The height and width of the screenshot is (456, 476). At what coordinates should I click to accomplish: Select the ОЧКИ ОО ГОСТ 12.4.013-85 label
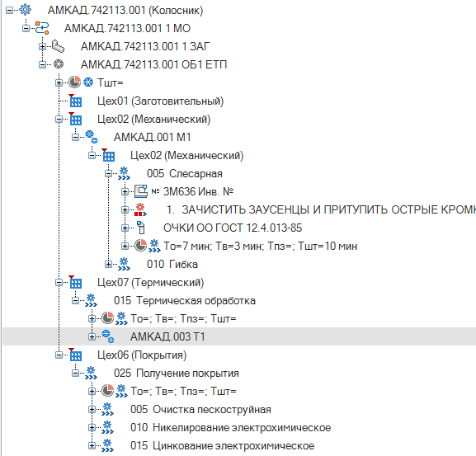point(233,228)
